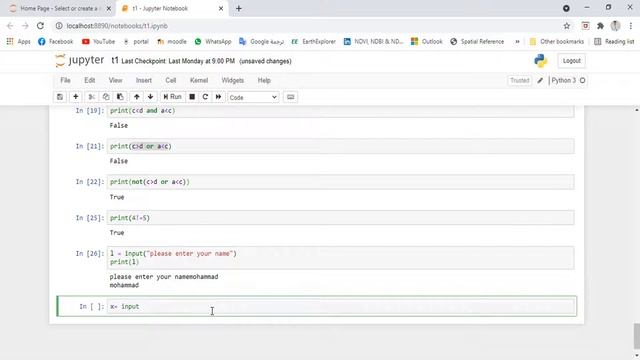Open the YouTube bookmark
This screenshot has width=640, height=360.
click(x=98, y=42)
